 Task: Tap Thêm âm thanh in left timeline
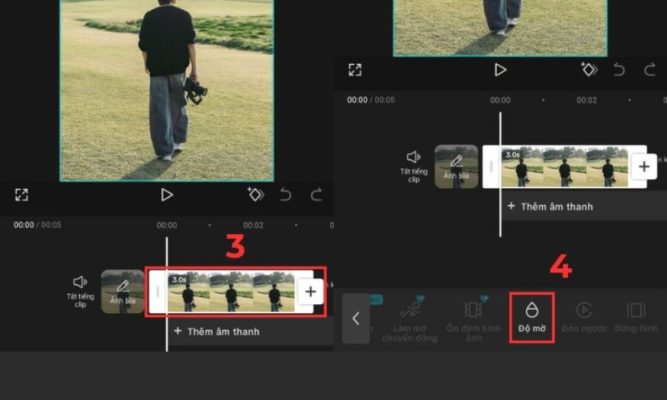point(216,330)
